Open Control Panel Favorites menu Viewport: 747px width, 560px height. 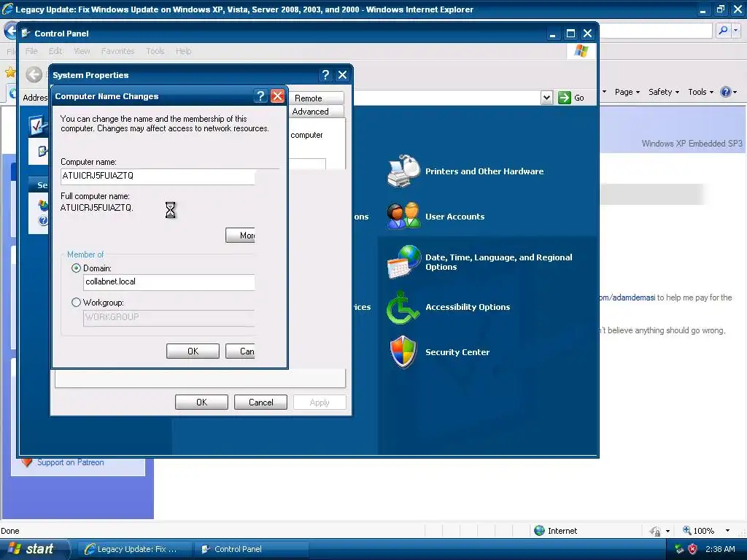[x=117, y=51]
